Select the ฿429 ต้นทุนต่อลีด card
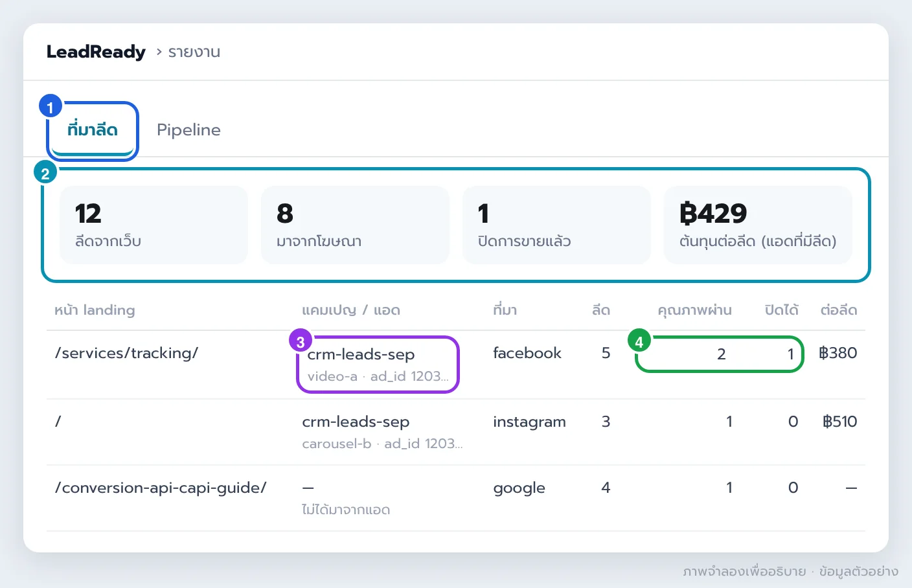Viewport: 912px width, 588px height. point(758,225)
